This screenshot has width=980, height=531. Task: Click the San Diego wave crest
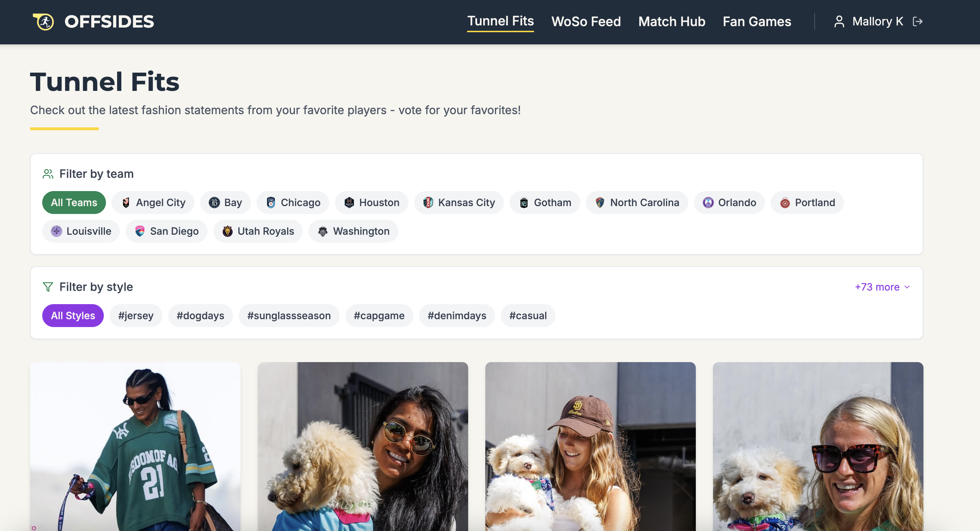(x=140, y=231)
